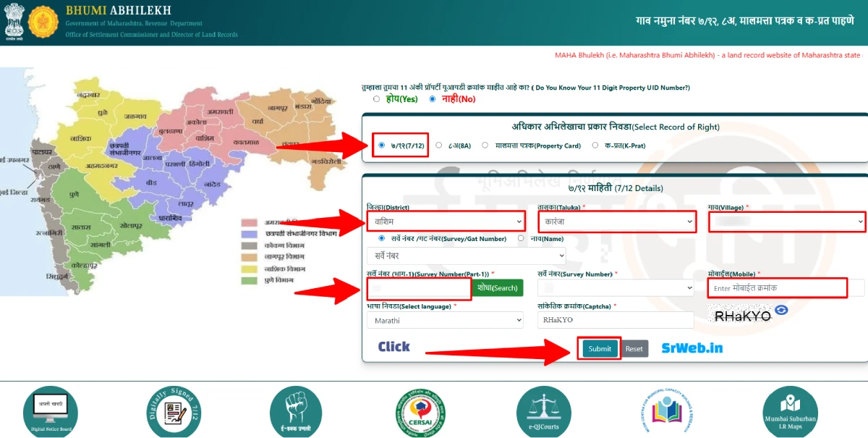Open the ई-हक्क प्रणाली raised-fist icon
868x438 pixels.
click(x=296, y=413)
